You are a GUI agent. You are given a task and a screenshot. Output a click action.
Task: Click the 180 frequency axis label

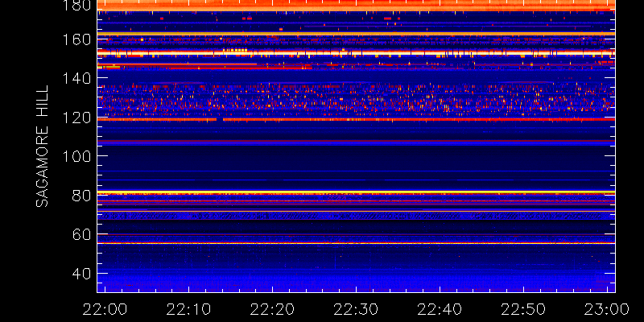point(76,5)
